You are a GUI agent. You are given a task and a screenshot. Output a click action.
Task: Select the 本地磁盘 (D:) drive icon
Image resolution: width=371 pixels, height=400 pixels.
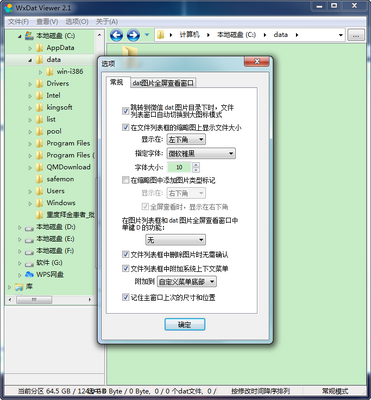click(x=29, y=228)
